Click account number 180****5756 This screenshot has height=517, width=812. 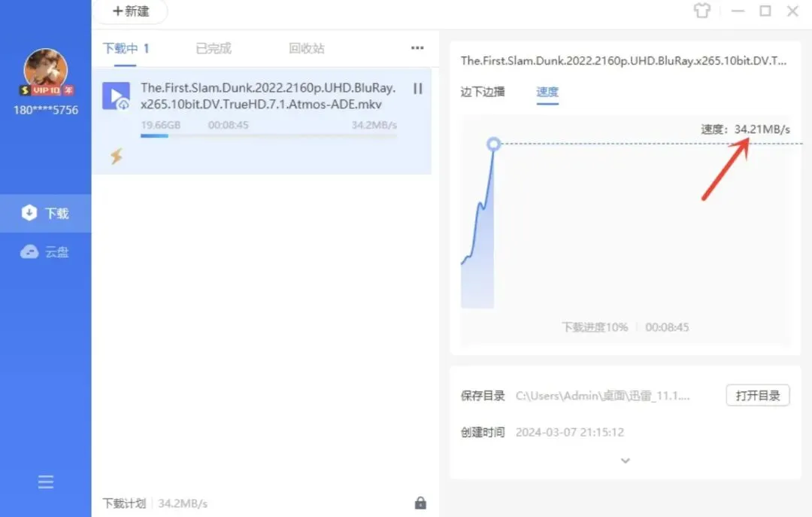(x=46, y=110)
